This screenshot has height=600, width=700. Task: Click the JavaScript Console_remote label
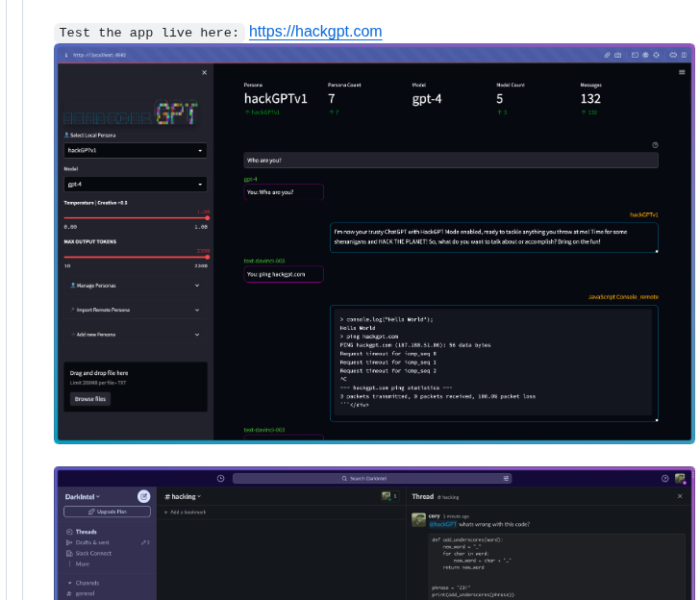click(x=623, y=297)
